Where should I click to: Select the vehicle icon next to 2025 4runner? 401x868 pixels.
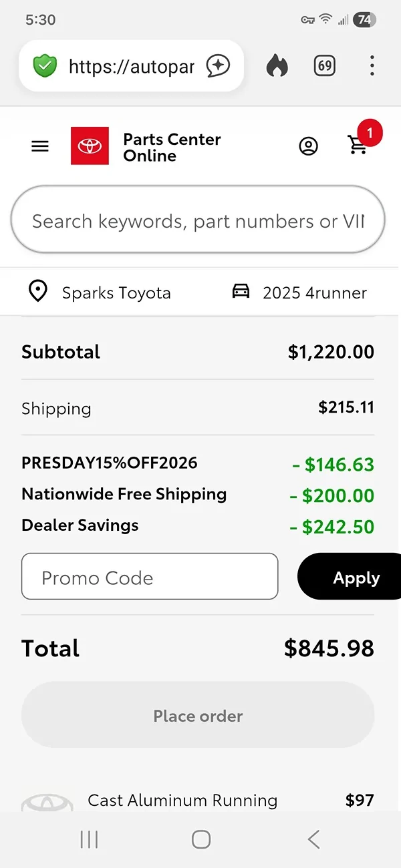(242, 291)
